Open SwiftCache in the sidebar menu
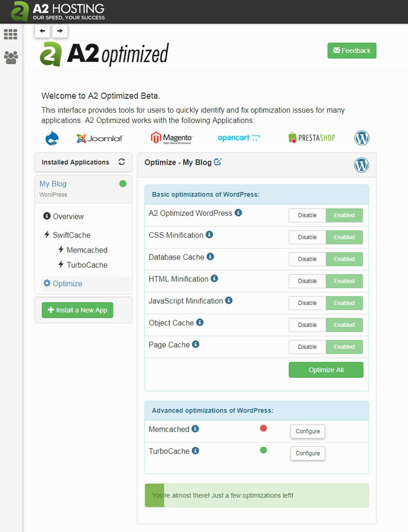408x532 pixels. click(67, 235)
